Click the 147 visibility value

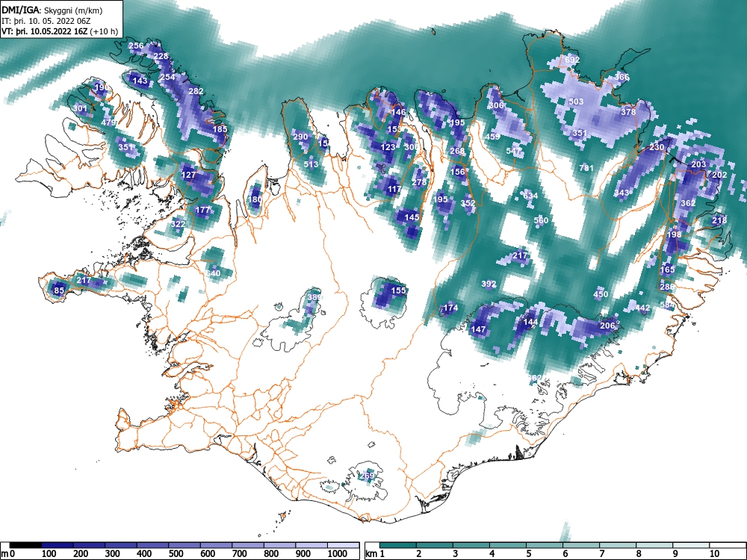tap(478, 329)
